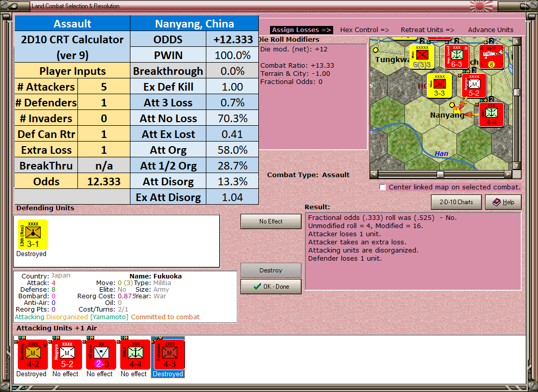This screenshot has height=392, width=538.
Task: Go to the Advance Units step
Action: pyautogui.click(x=491, y=30)
